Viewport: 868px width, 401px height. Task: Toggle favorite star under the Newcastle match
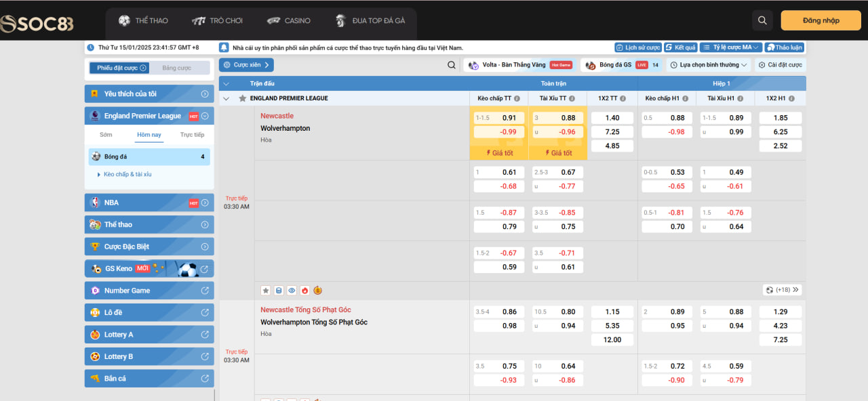266,291
